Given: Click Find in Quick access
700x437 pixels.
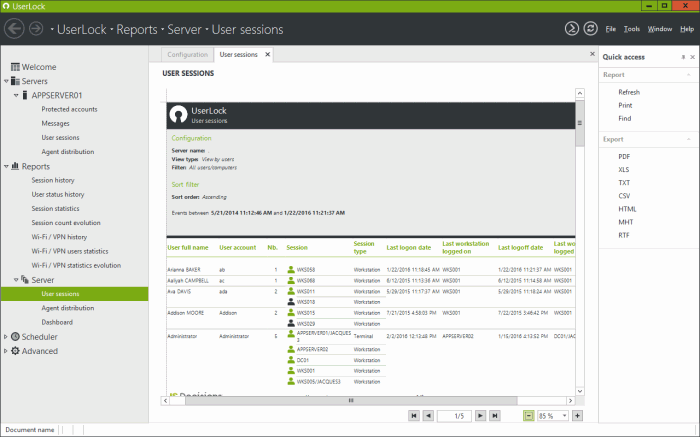Looking at the screenshot, I should pos(625,118).
